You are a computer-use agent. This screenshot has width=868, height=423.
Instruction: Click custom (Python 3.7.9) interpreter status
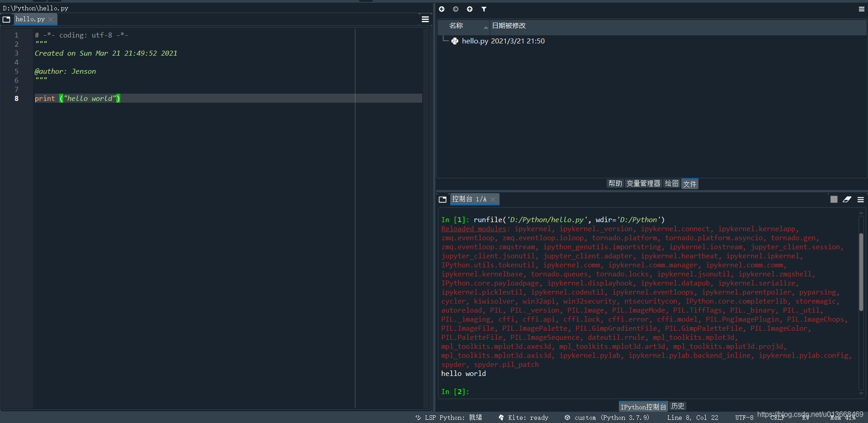[607, 418]
